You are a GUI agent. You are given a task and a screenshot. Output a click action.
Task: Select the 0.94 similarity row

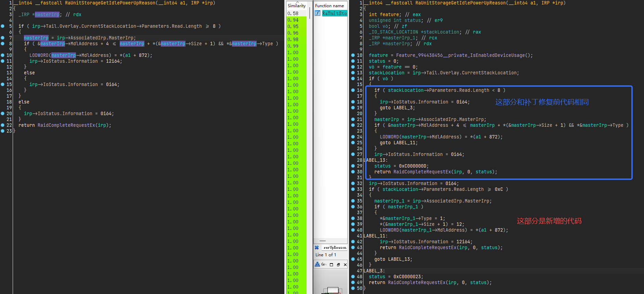[296, 20]
